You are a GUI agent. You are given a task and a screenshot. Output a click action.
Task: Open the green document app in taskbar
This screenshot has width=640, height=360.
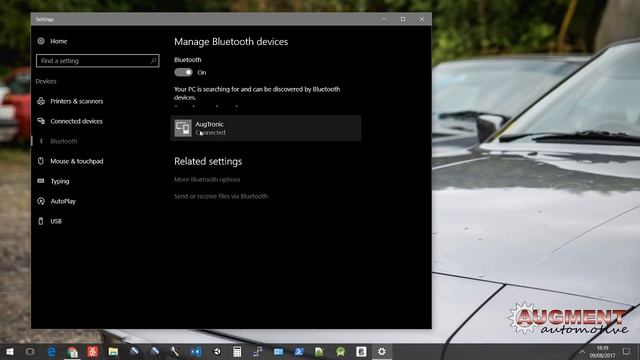319,351
